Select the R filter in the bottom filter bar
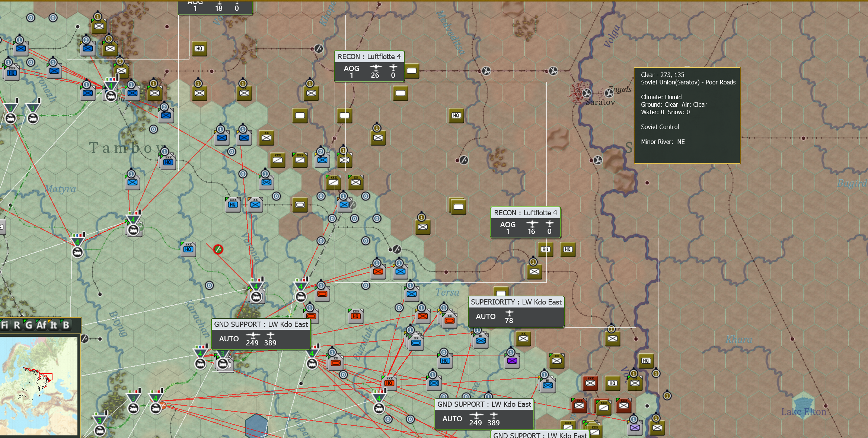The image size is (868, 438). point(16,325)
